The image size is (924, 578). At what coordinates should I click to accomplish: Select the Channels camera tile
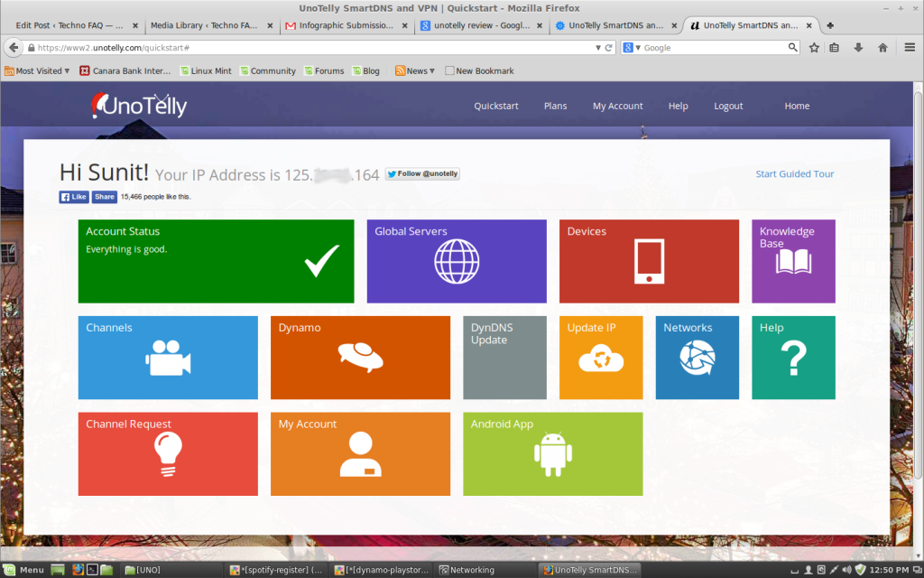(168, 358)
